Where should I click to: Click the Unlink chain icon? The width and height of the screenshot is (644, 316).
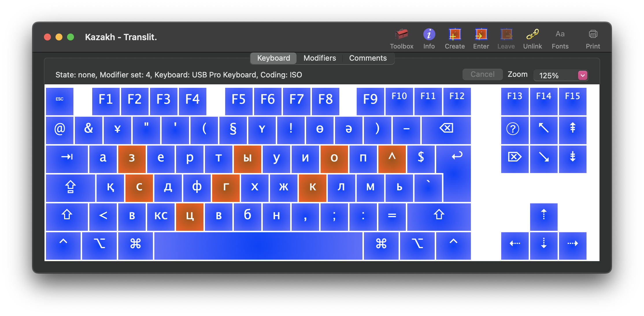point(532,35)
